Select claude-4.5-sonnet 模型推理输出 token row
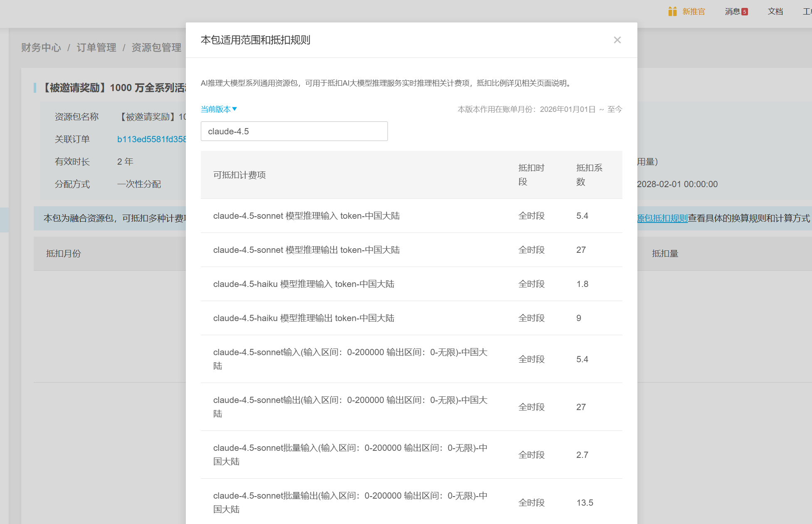 pos(412,250)
